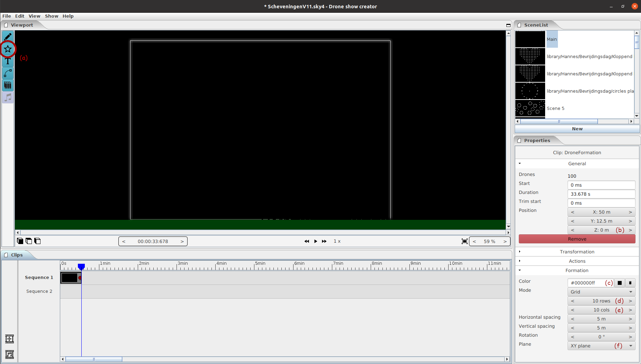Decrease the Vertical spacing value
Image resolution: width=641 pixels, height=364 pixels.
coord(572,328)
